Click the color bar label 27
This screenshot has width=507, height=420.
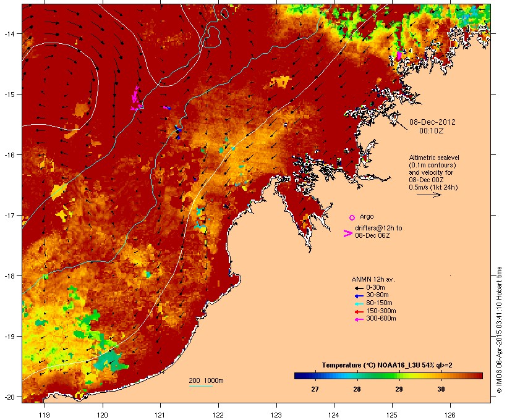pyautogui.click(x=315, y=389)
